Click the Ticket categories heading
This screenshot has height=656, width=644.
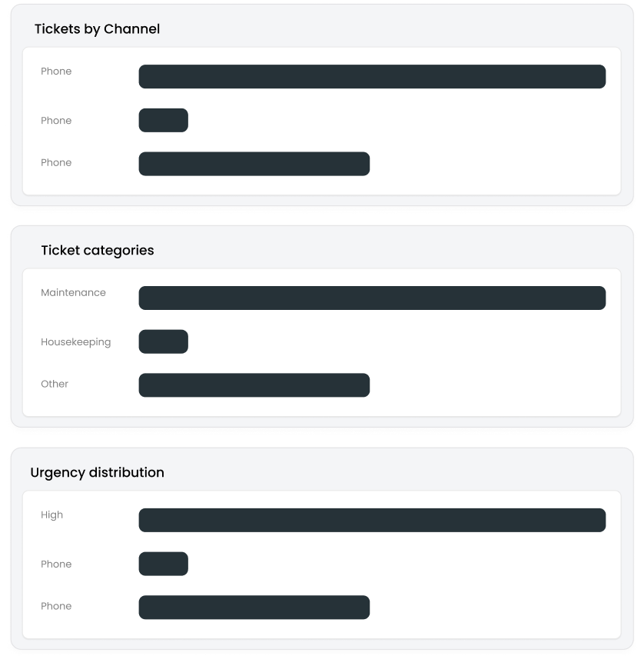tap(97, 251)
